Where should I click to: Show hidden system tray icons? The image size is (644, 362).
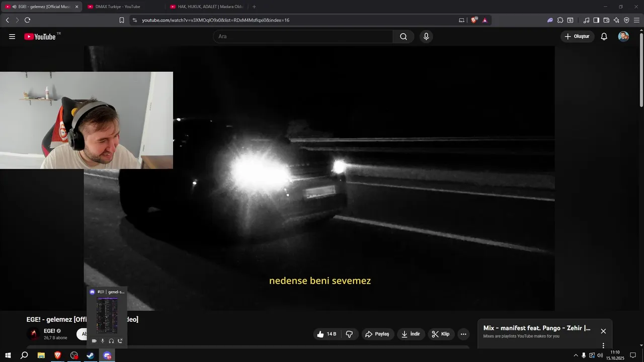[x=576, y=355]
